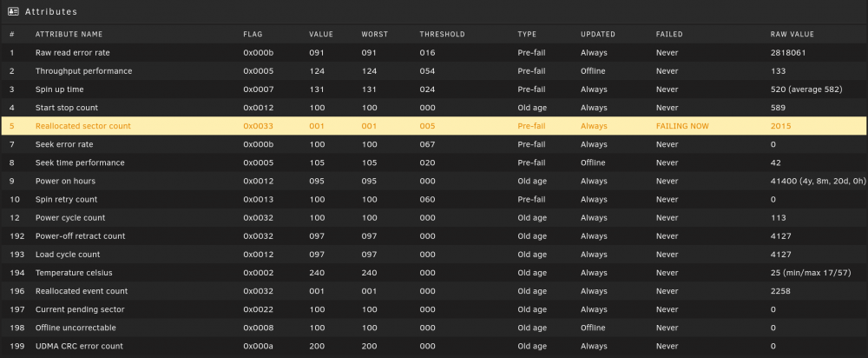Click raw value 2818061
Viewport: 868px width, 358px height.
point(788,53)
